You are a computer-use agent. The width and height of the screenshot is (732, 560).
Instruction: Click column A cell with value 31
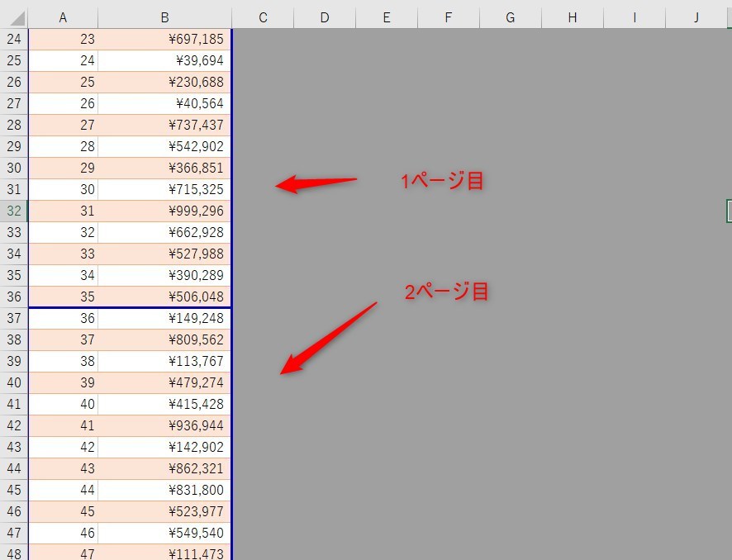coord(63,211)
